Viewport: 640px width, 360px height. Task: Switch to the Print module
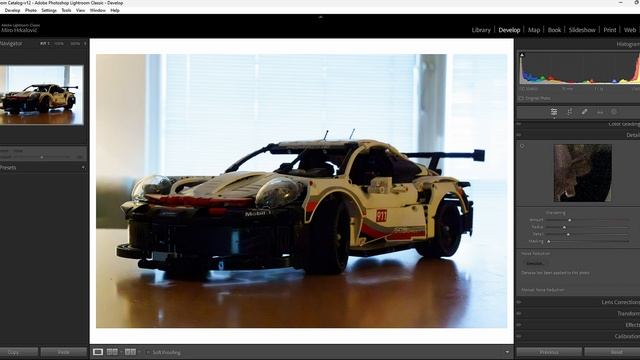[610, 30]
